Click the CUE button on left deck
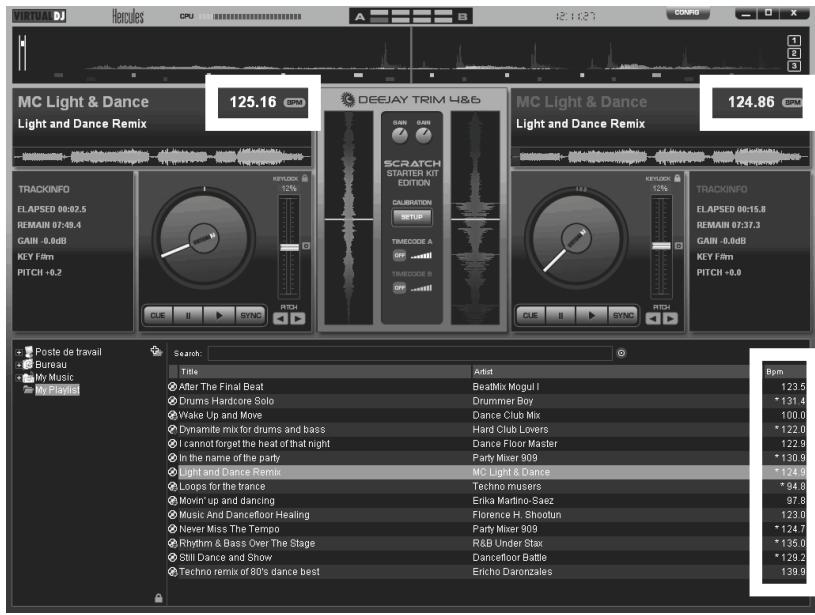The height and width of the screenshot is (615, 815). (x=157, y=316)
